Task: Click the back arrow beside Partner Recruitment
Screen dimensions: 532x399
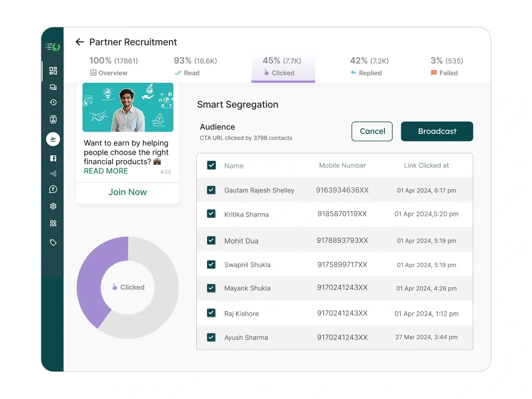Action: [x=79, y=42]
